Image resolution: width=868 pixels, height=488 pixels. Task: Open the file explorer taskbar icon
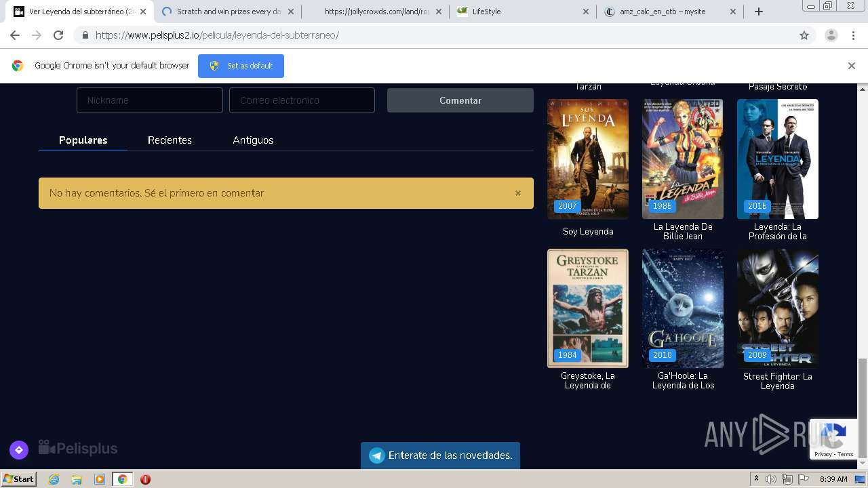pos(77,479)
